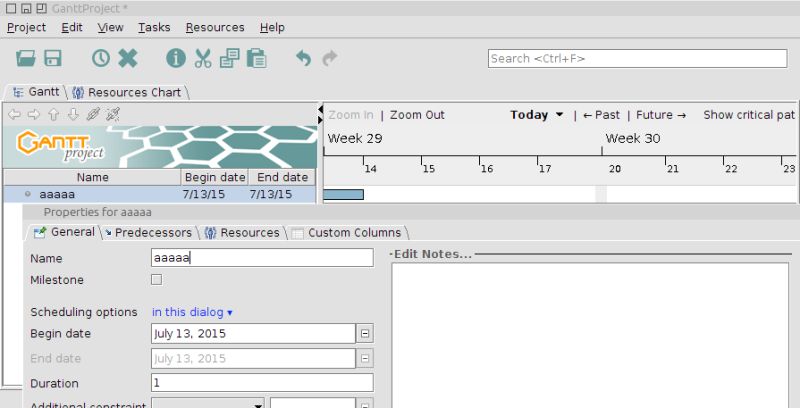Click the End date column header
This screenshot has width=800, height=408.
[282, 177]
